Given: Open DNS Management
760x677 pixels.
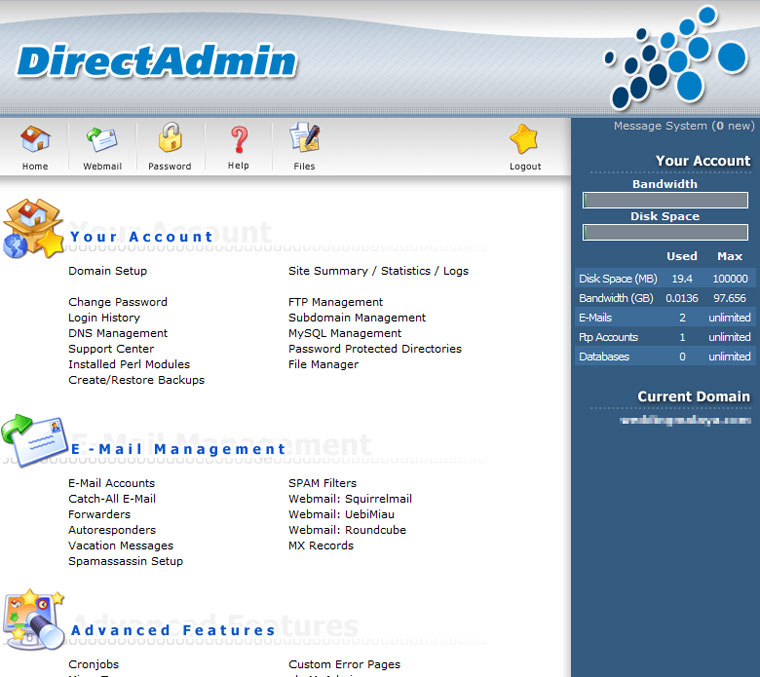Looking at the screenshot, I should click(118, 333).
